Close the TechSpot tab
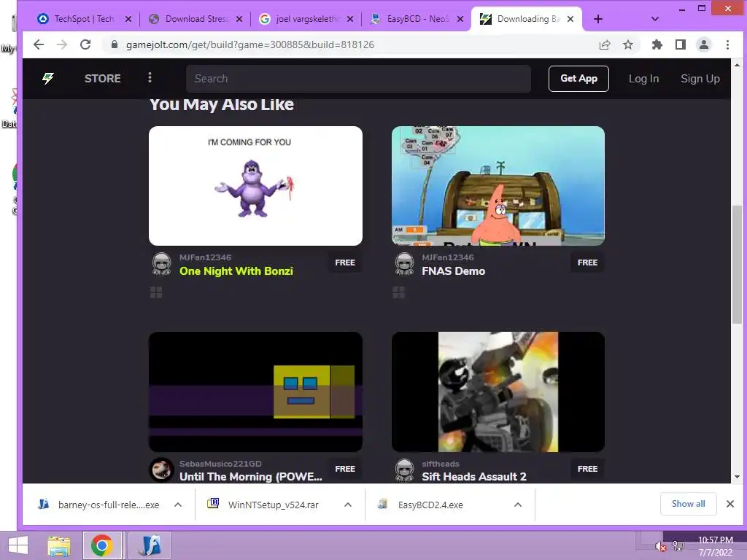 click(128, 19)
